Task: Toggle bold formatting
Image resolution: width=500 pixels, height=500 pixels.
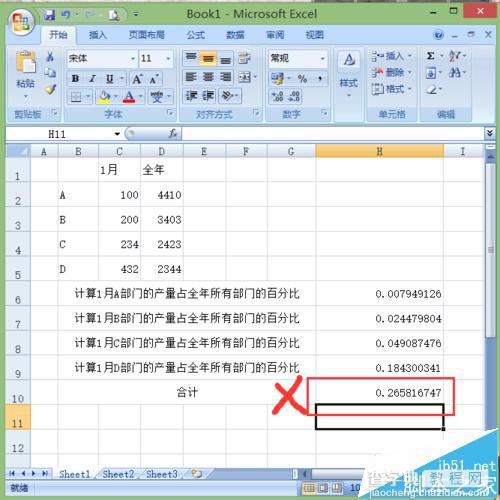Action: [x=75, y=79]
